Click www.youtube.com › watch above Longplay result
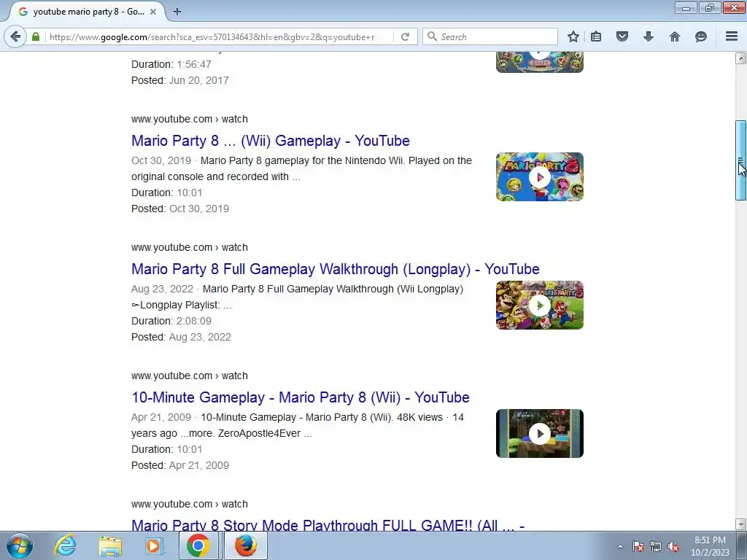747x560 pixels. 190,247
